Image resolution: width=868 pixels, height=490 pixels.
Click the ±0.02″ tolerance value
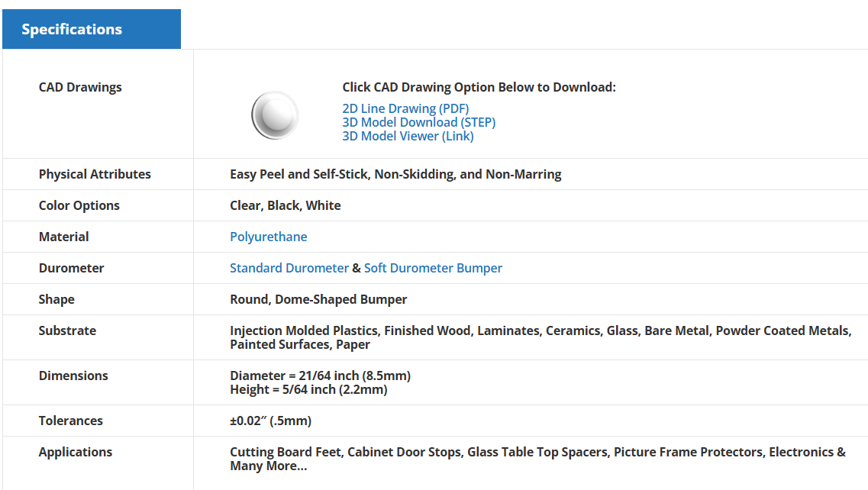point(270,421)
